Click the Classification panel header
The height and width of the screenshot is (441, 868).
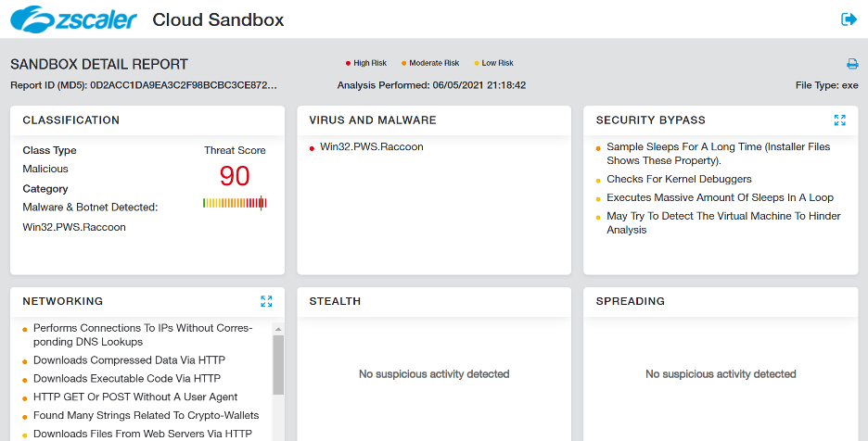pos(71,120)
